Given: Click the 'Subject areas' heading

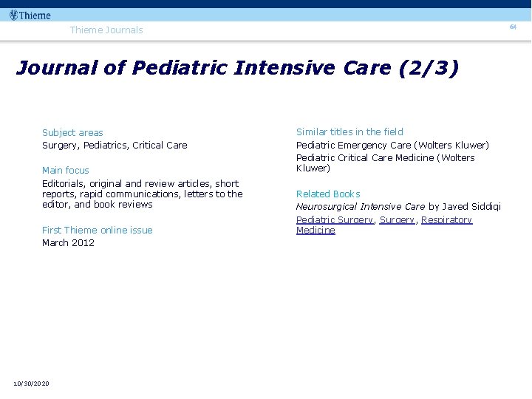Looking at the screenshot, I should (x=72, y=133).
